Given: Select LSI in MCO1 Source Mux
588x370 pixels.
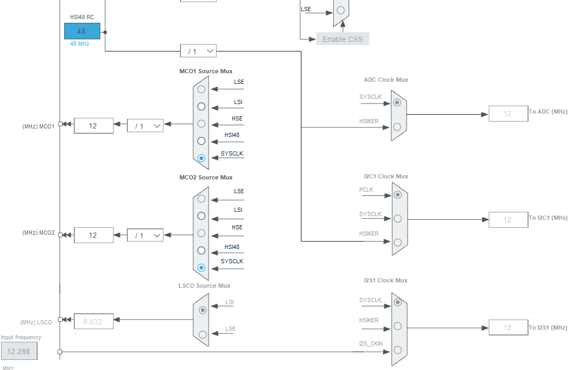Looking at the screenshot, I should coord(201,107).
